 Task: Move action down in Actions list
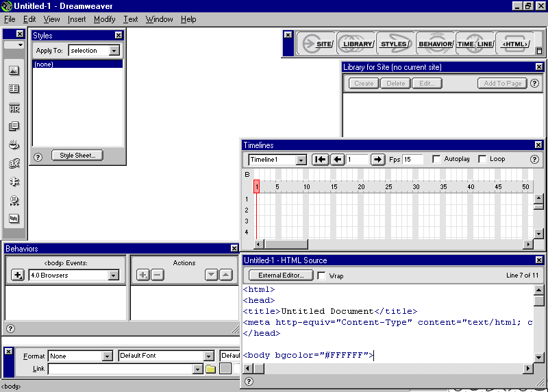click(211, 275)
